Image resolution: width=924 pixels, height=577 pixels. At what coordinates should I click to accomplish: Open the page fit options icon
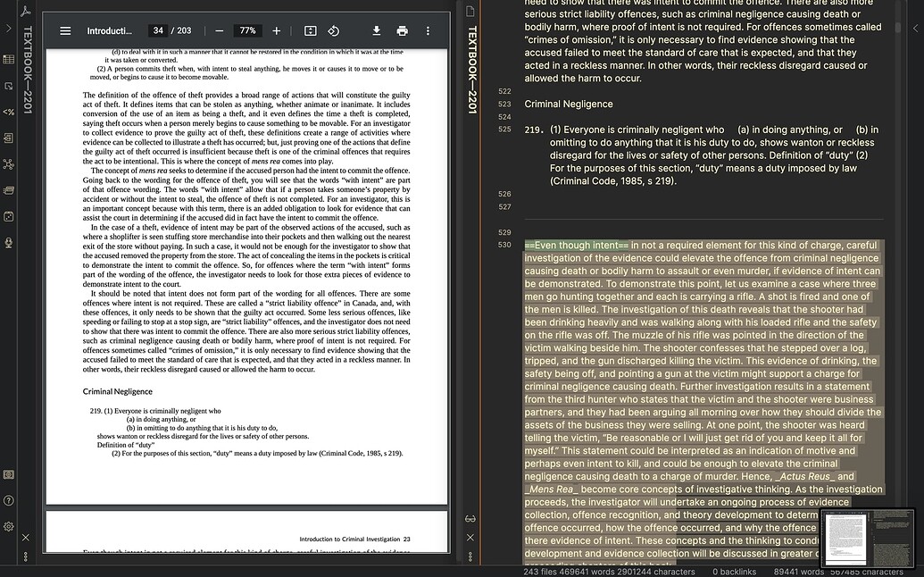309,29
